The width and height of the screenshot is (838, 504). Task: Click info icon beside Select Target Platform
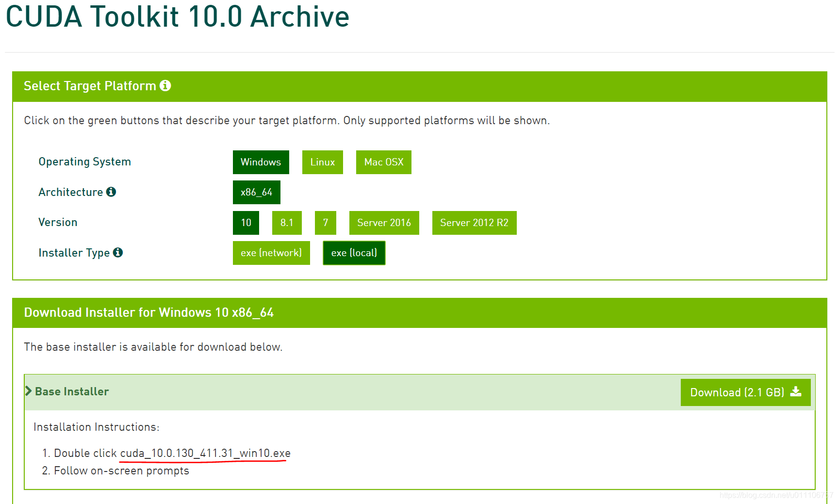tap(165, 85)
